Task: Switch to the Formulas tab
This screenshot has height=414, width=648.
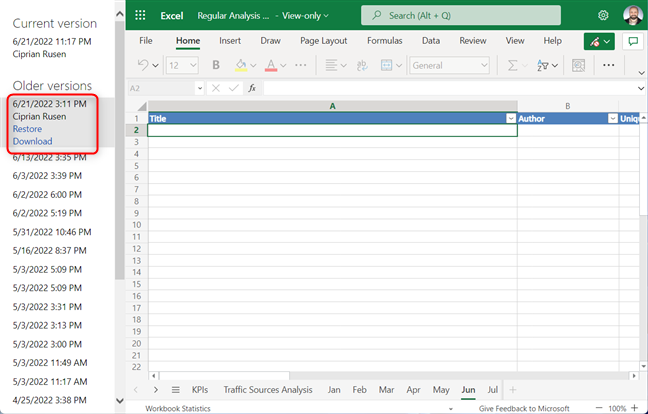Action: click(x=384, y=40)
